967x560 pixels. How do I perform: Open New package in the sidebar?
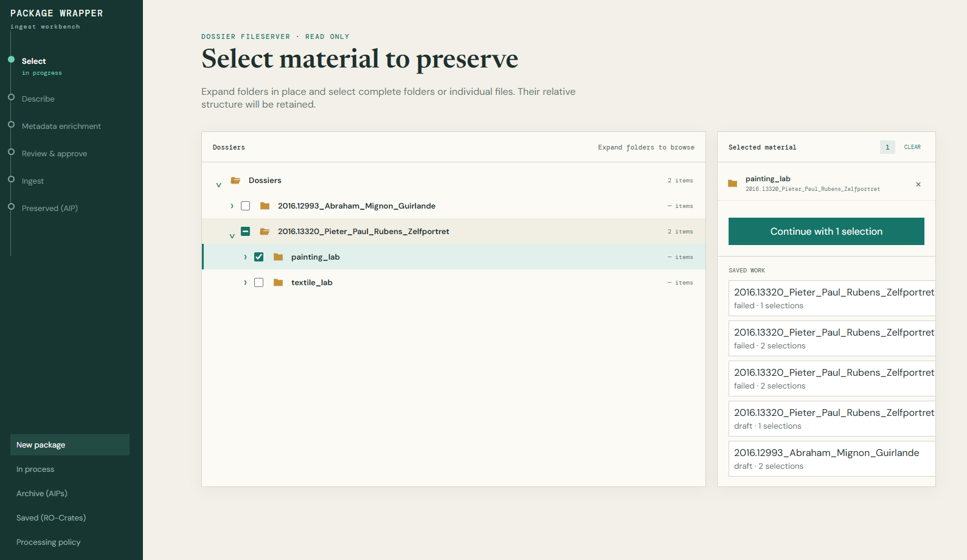70,444
